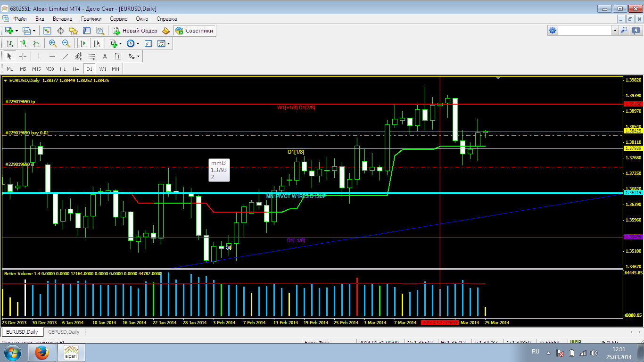Image resolution: width=644 pixels, height=362 pixels.
Task: Expand the Indicators dropdown arrow
Action: (121, 43)
